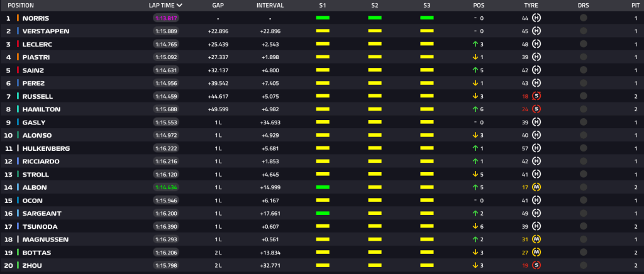Click Hulkenberg's tyre age 57
The height and width of the screenshot is (274, 644).
point(525,148)
